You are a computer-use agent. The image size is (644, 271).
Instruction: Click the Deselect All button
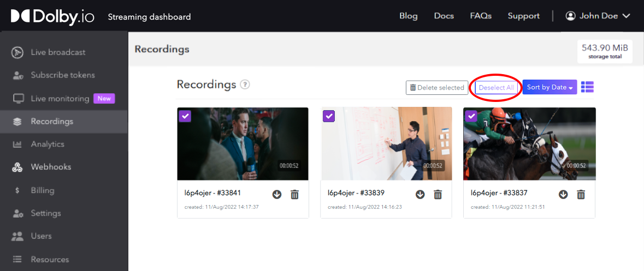coord(496,87)
